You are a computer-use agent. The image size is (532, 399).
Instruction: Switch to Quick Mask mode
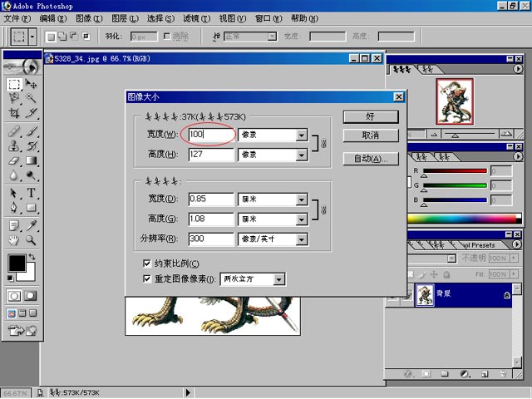click(30, 296)
